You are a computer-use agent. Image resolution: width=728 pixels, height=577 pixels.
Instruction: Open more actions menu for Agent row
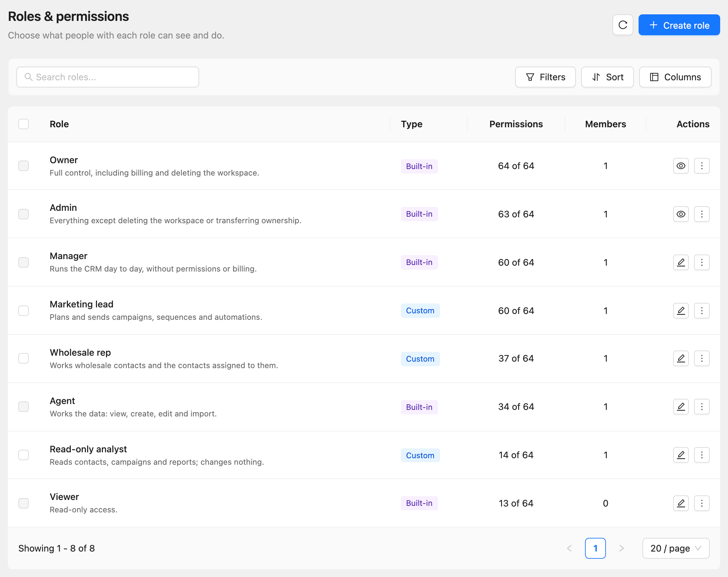pos(702,407)
